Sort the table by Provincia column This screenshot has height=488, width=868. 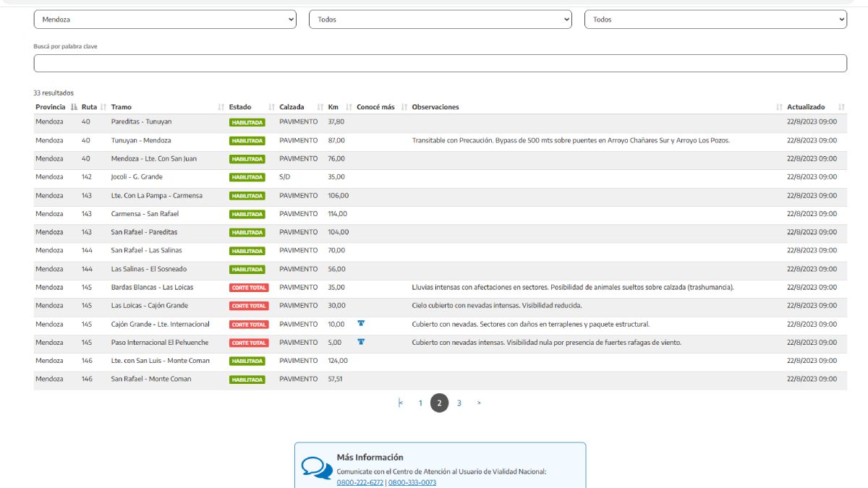74,107
